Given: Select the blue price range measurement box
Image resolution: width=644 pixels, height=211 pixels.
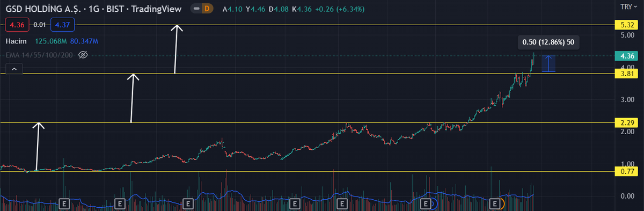Looking at the screenshot, I should [548, 64].
